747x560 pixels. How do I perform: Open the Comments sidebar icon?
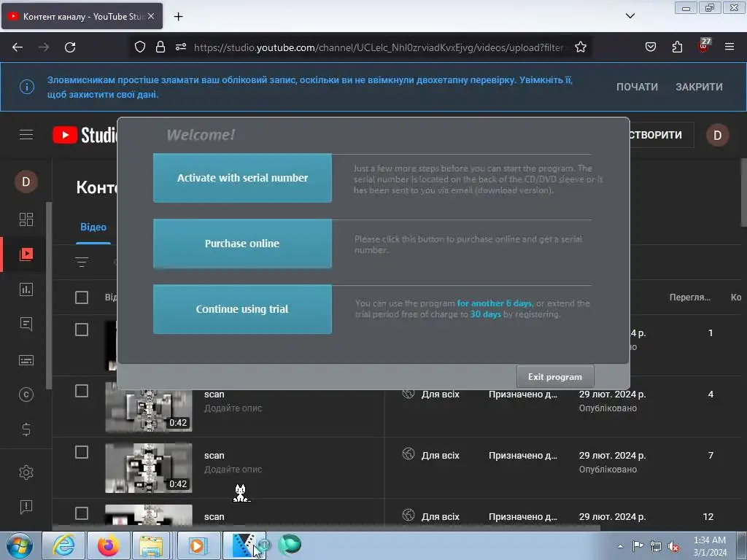26,324
